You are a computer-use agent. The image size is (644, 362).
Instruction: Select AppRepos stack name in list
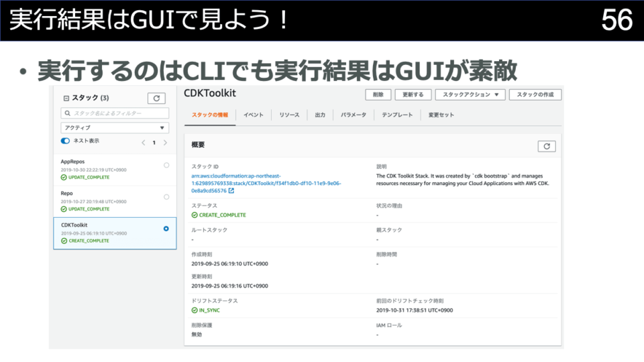tap(72, 162)
